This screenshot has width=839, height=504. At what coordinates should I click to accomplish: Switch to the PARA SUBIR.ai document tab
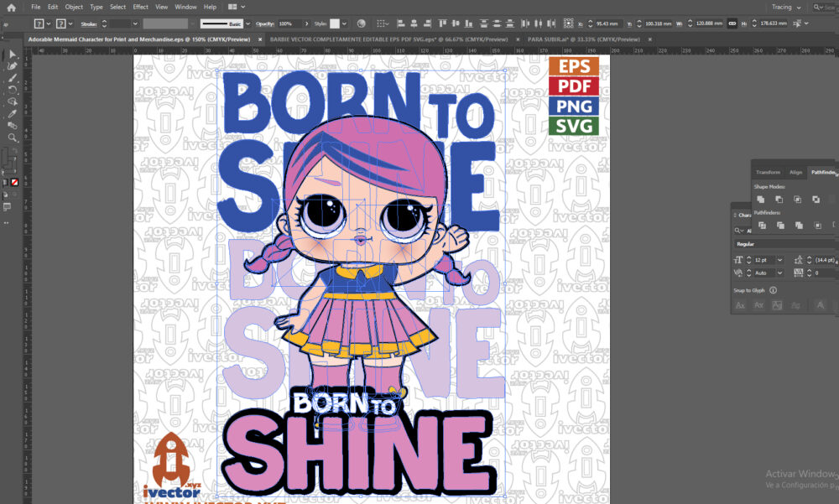point(584,39)
